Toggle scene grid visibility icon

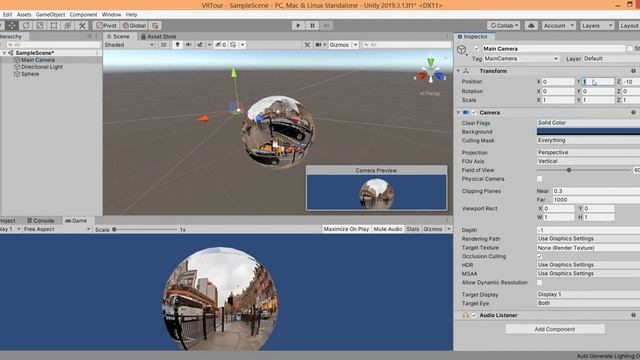(233, 44)
